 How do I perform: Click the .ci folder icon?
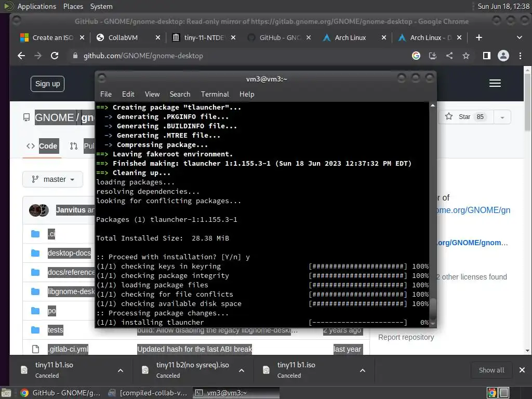coord(35,234)
